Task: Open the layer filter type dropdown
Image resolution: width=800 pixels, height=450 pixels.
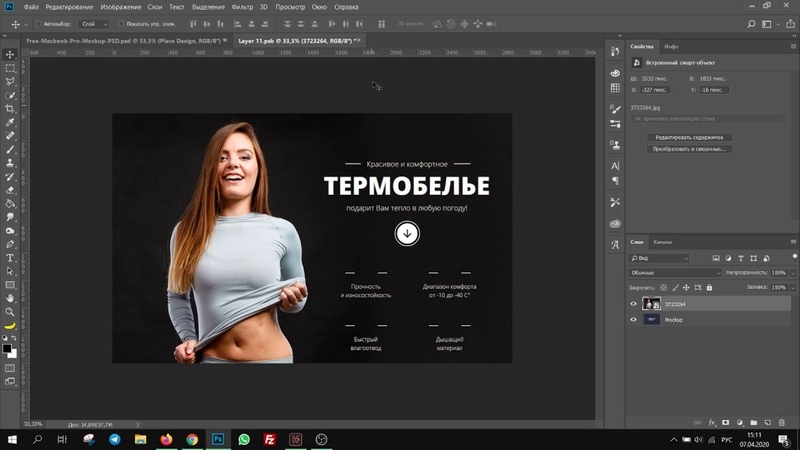Action: tap(660, 258)
